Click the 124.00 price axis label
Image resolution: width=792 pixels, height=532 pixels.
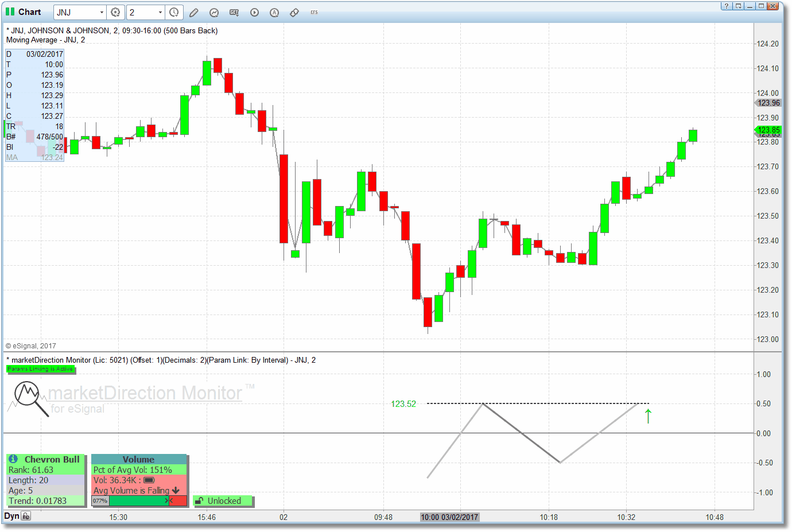pos(768,93)
